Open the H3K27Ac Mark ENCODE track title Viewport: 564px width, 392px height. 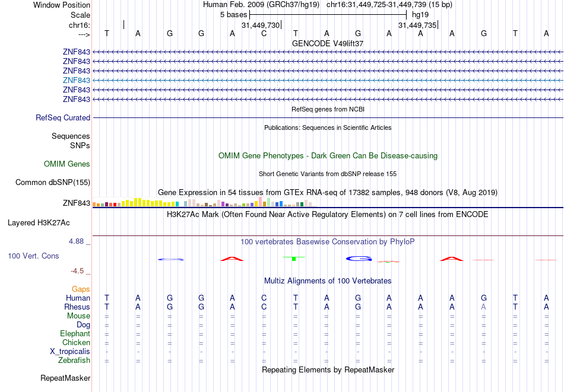[328, 215]
